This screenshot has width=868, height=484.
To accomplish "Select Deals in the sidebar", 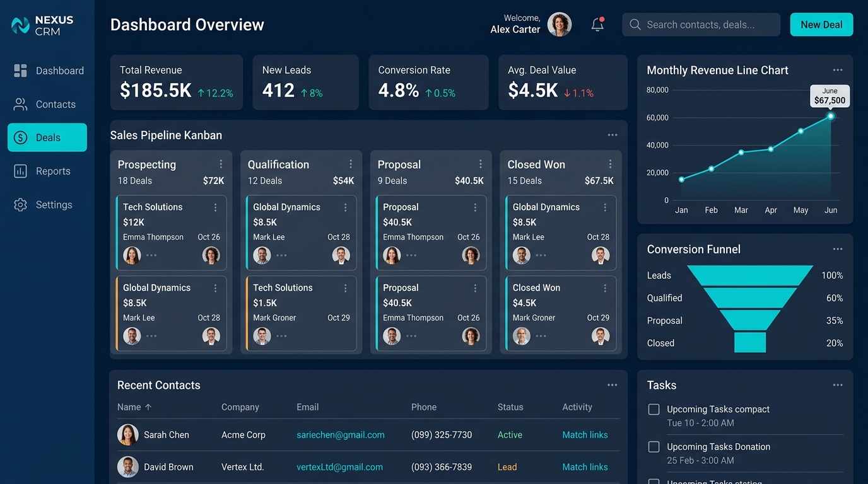I will coord(47,137).
